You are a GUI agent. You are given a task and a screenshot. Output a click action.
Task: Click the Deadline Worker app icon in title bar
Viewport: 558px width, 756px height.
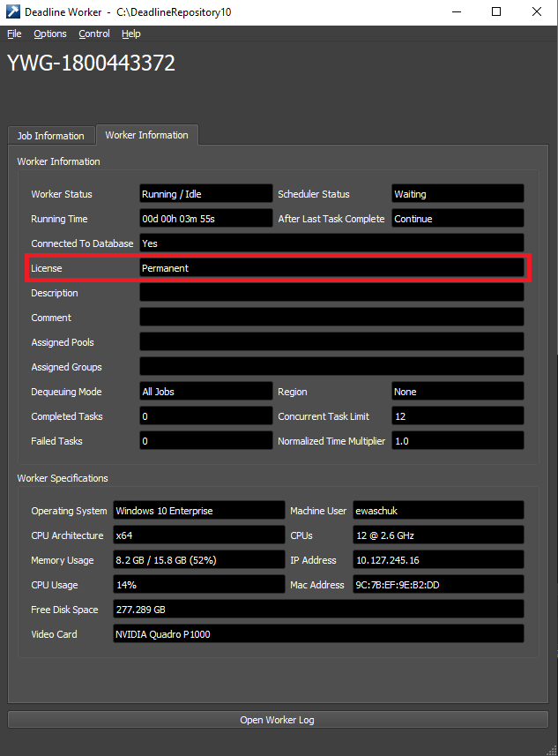(x=13, y=11)
